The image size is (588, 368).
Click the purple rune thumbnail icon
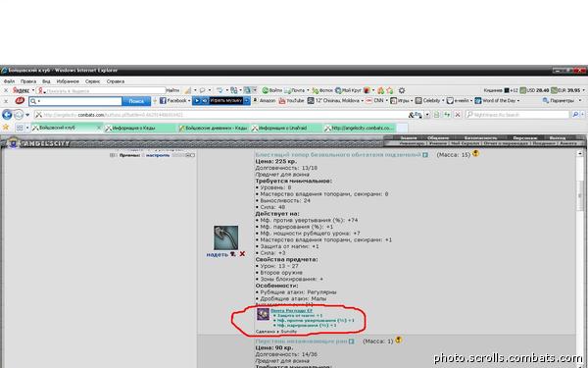point(263,314)
